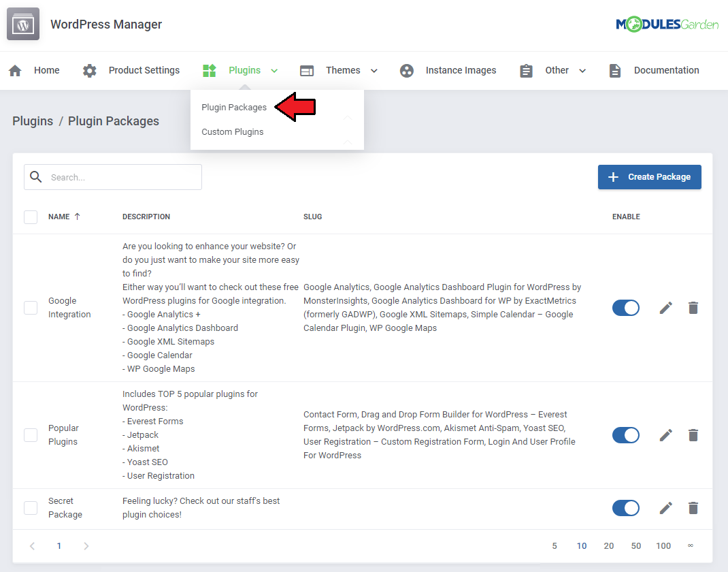Click the Popular Plugins name cell
The height and width of the screenshot is (572, 728).
[x=63, y=435]
